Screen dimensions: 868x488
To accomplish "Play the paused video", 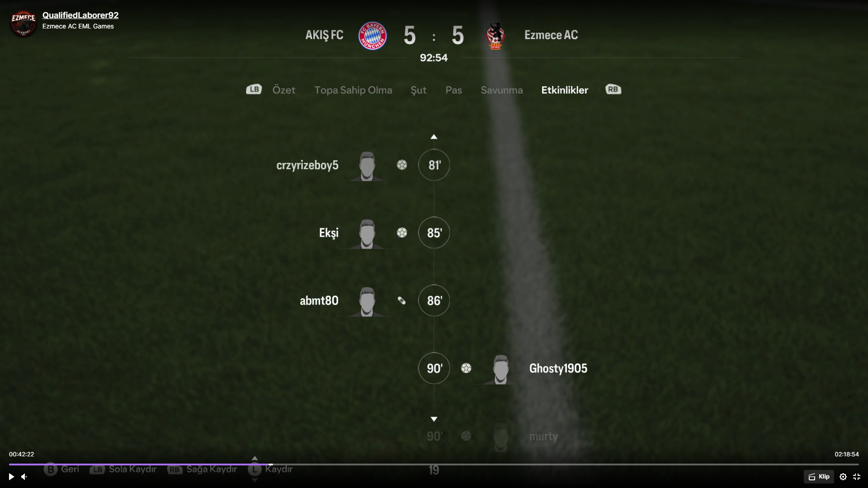I will click(x=11, y=477).
